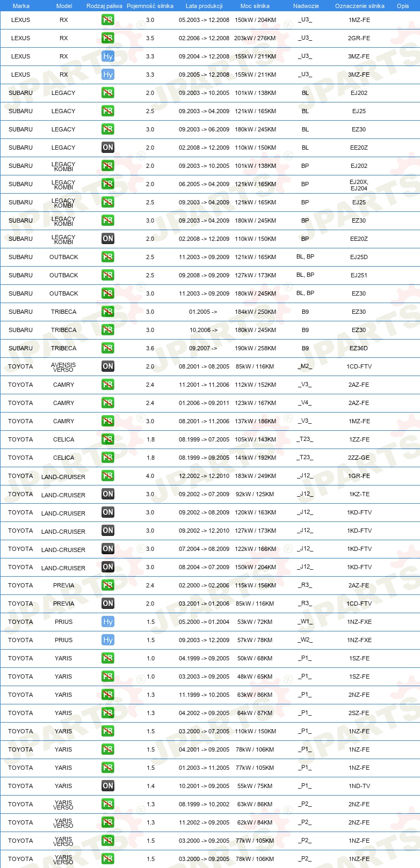Click the petrol icon in the CELICA 1ZZ-FE row
Image resolution: width=420 pixels, height=868 pixels.
(x=108, y=439)
